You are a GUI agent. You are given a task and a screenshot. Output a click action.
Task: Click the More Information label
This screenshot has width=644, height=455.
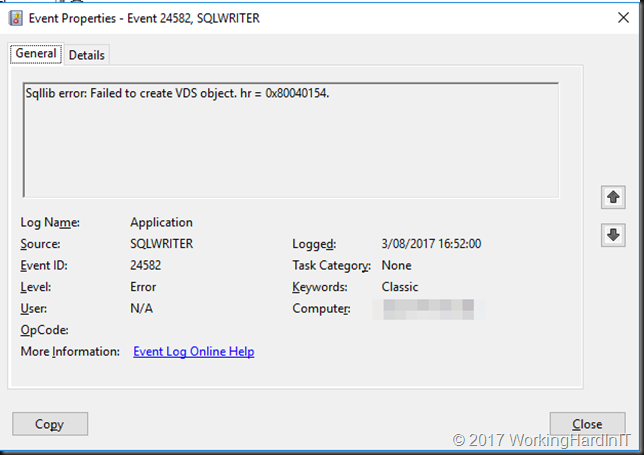(x=70, y=352)
